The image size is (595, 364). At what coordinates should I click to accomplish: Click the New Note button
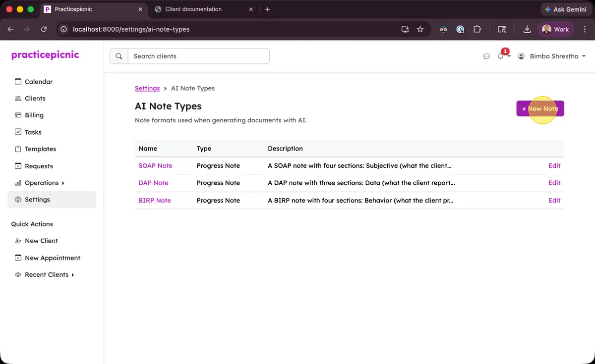tap(540, 108)
